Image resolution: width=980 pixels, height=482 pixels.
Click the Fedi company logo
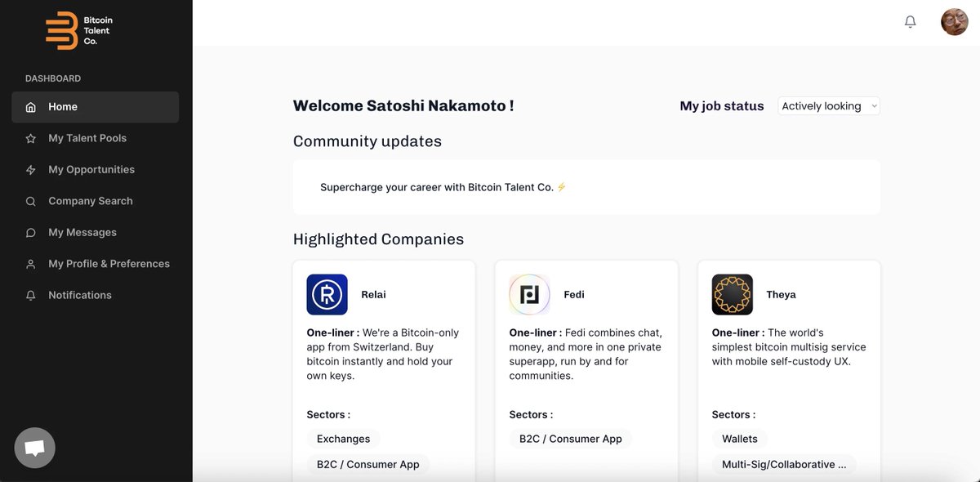click(x=529, y=294)
